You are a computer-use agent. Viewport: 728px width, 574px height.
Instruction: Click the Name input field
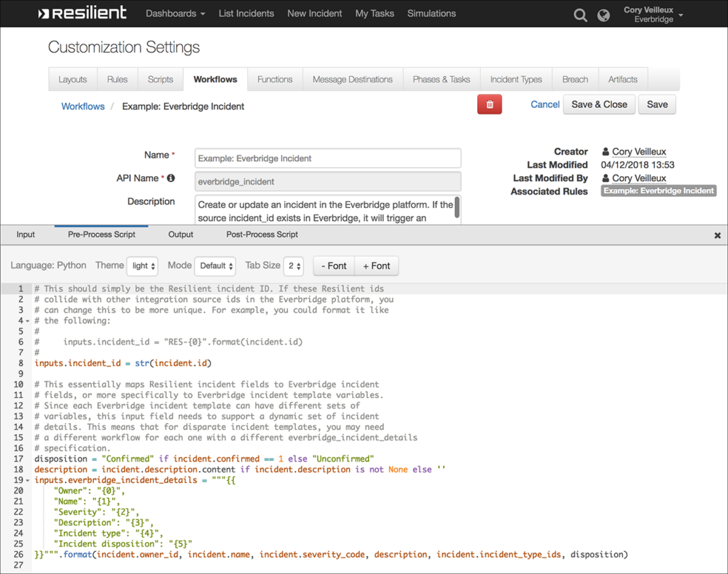(x=328, y=158)
